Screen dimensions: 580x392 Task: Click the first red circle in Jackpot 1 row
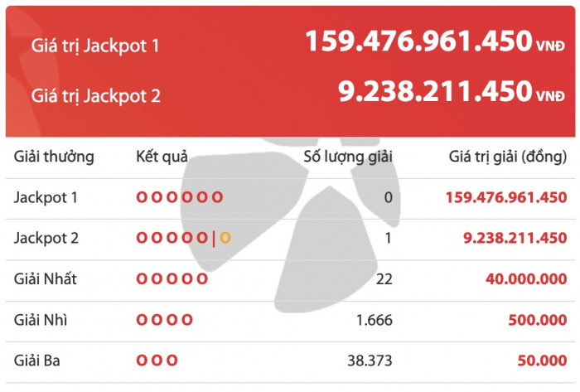pyautogui.click(x=142, y=197)
